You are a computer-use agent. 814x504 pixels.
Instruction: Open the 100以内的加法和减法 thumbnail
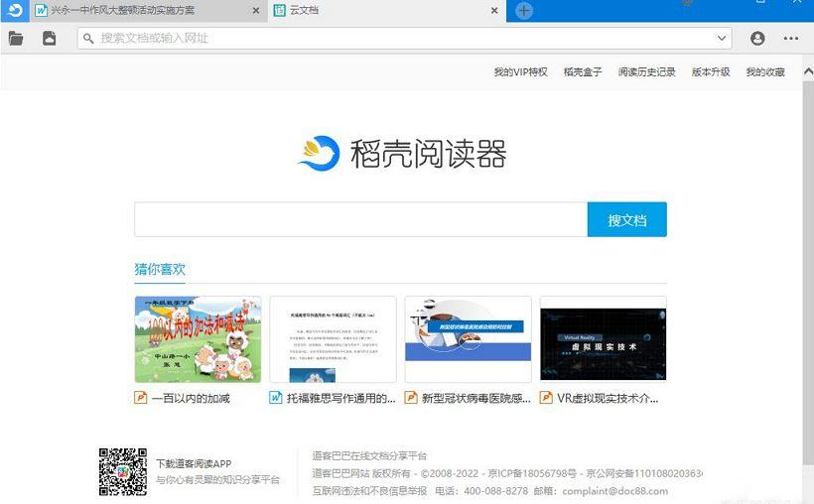pyautogui.click(x=198, y=339)
